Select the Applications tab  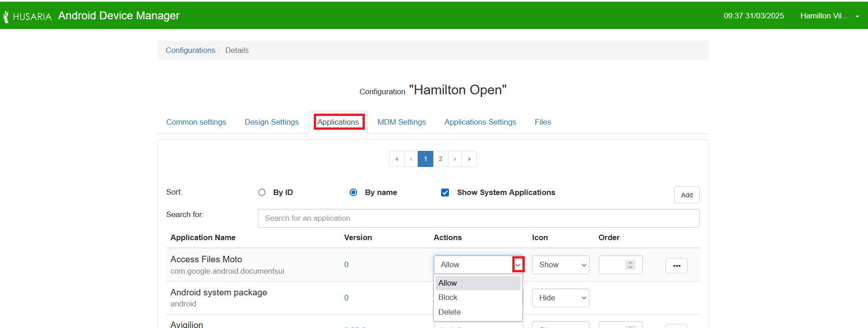[x=338, y=122]
